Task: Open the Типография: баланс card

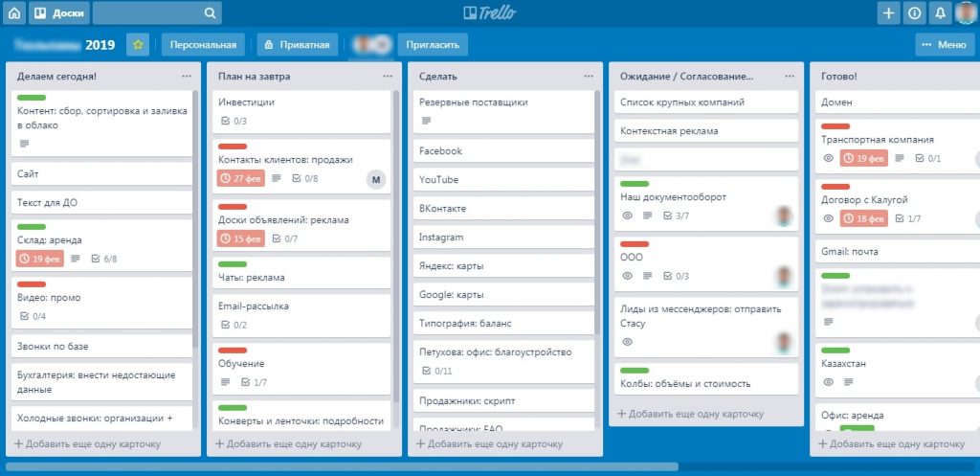Action: (503, 324)
